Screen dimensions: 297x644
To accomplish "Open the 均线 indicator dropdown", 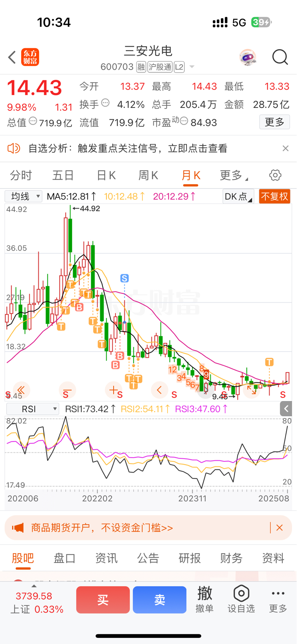I will pos(24,196).
